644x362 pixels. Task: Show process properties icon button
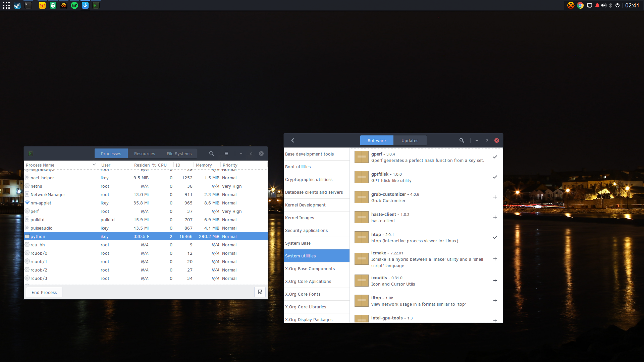click(x=260, y=292)
